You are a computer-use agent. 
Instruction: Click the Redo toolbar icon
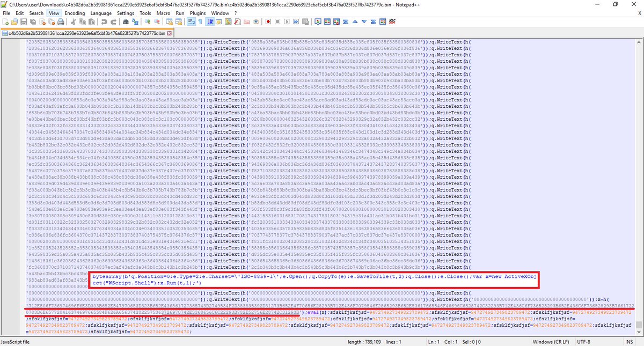click(x=114, y=21)
